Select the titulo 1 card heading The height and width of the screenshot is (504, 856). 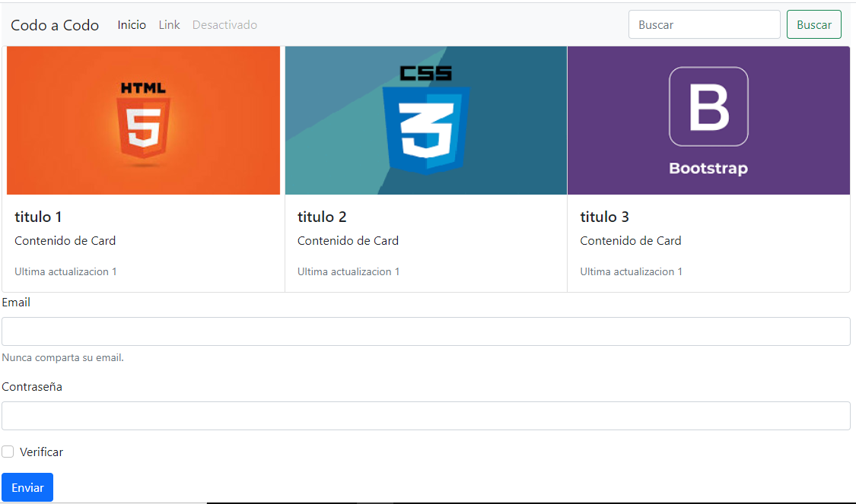tap(38, 217)
